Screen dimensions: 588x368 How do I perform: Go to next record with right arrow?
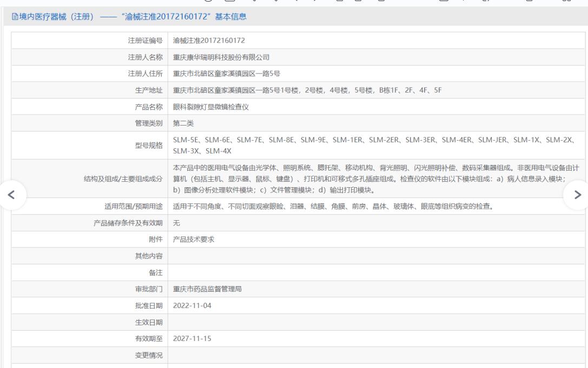pos(577,195)
